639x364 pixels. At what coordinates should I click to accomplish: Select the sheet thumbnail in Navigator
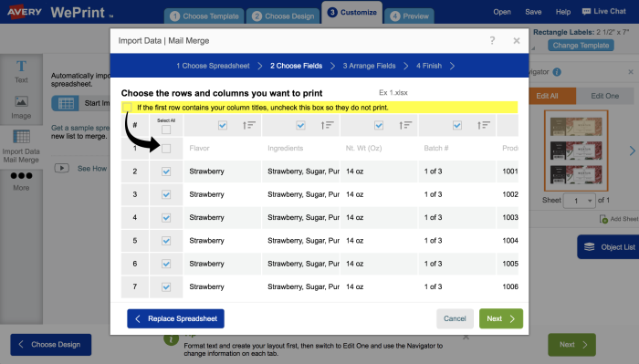(x=576, y=151)
